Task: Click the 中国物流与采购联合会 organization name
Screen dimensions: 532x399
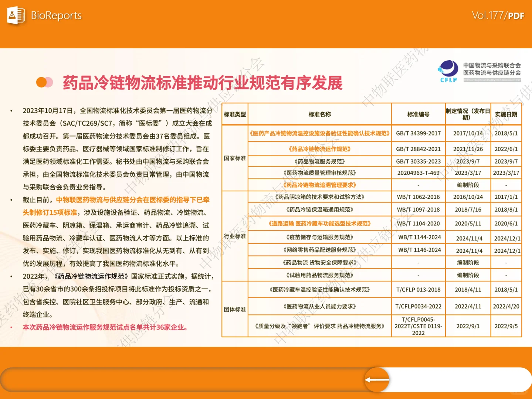Action: [492, 65]
